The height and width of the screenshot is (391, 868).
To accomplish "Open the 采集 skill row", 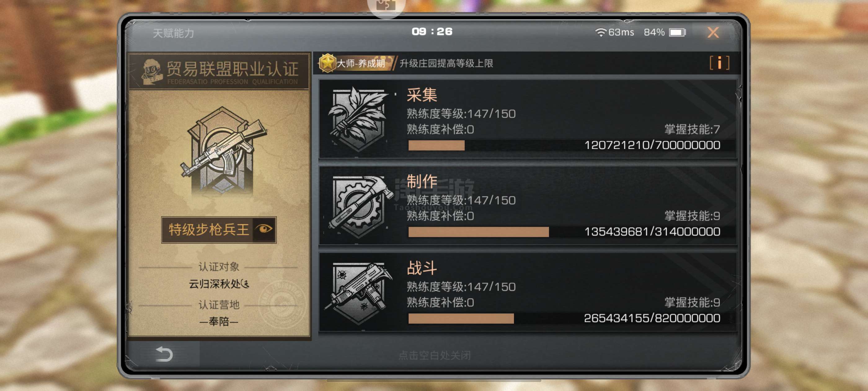I will pos(528,119).
